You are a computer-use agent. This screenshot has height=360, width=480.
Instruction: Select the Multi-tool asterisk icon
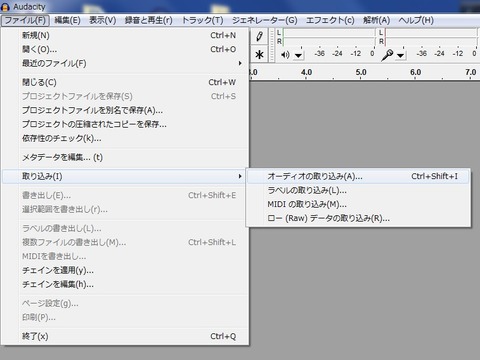point(259,54)
